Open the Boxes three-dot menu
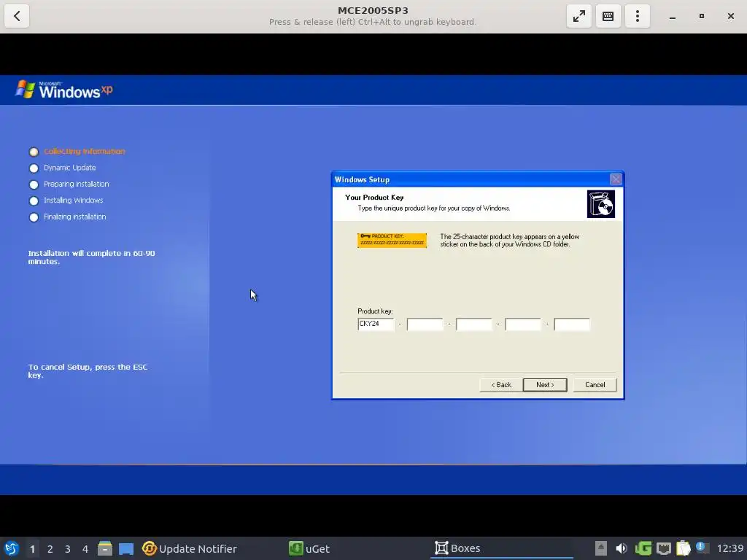Viewport: 747px width, 560px height. pyautogui.click(x=638, y=16)
